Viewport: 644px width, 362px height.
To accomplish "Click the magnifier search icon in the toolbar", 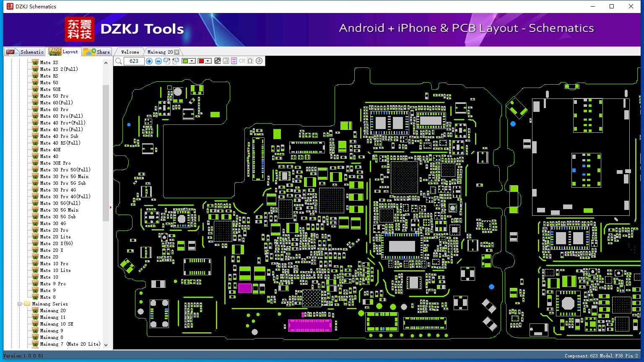I will [119, 61].
